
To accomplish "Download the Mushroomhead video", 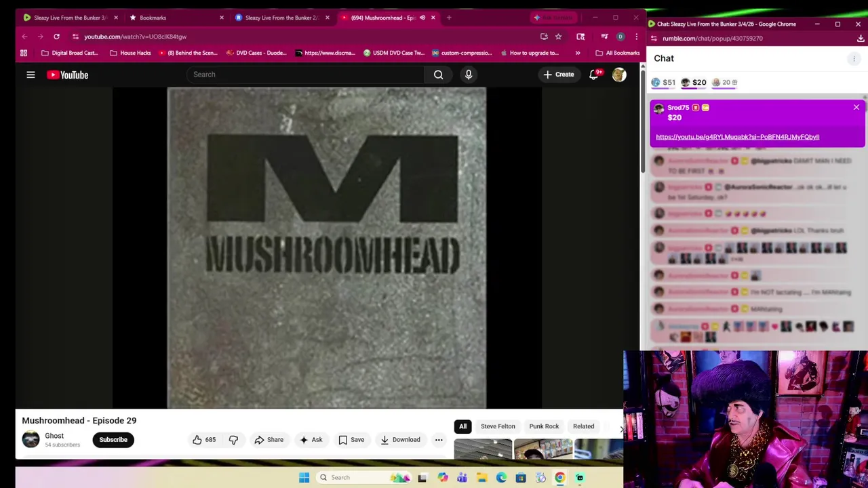I will 400,440.
